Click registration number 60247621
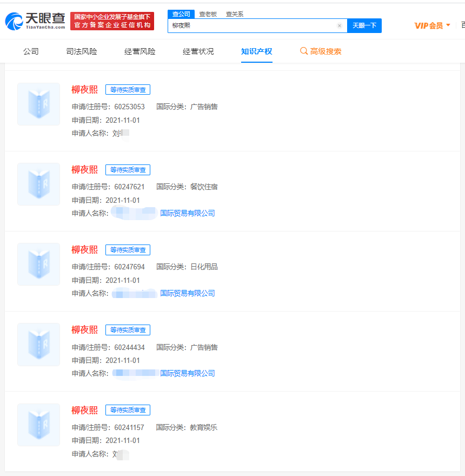 (x=130, y=187)
